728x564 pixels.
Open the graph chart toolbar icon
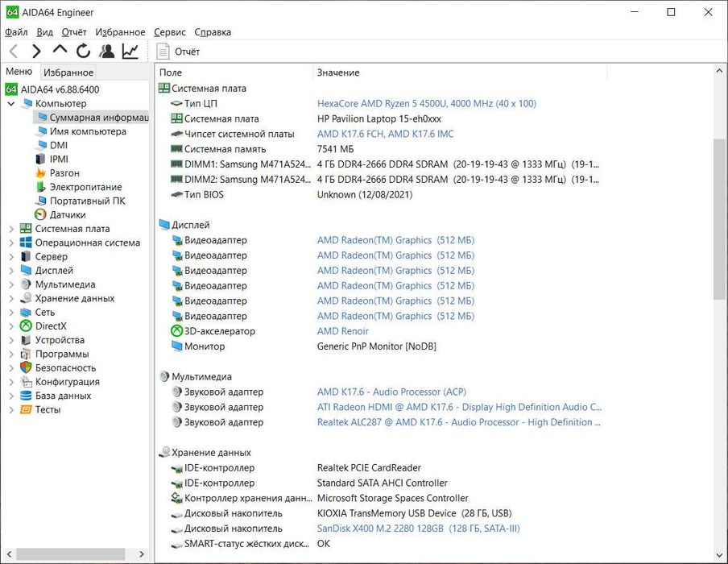pyautogui.click(x=130, y=51)
